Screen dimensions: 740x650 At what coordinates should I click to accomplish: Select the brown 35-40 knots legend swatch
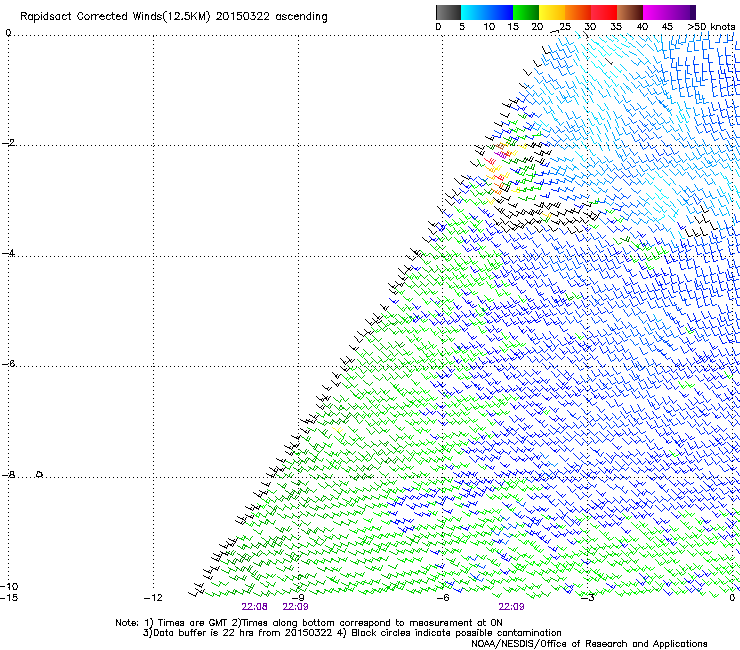coord(630,12)
